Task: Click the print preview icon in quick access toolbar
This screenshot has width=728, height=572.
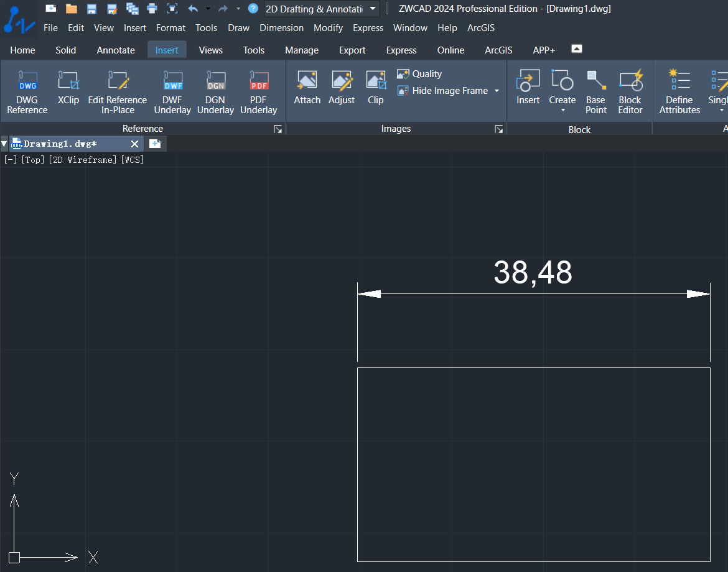Action: [x=172, y=8]
